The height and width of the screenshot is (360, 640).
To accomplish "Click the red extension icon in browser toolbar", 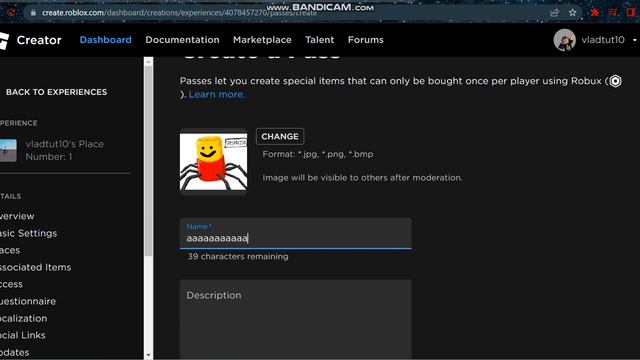I will (x=595, y=13).
